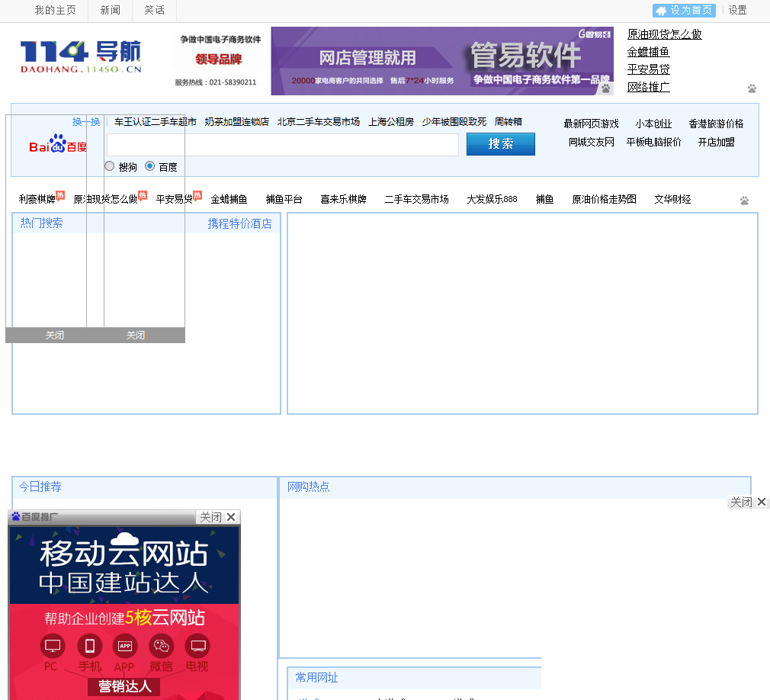Open the 领导品牌 ad image

219,61
